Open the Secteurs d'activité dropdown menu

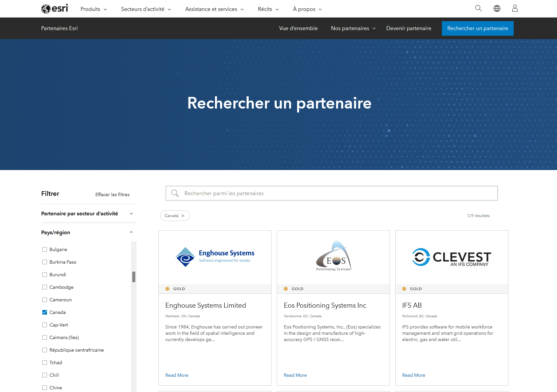click(x=146, y=9)
